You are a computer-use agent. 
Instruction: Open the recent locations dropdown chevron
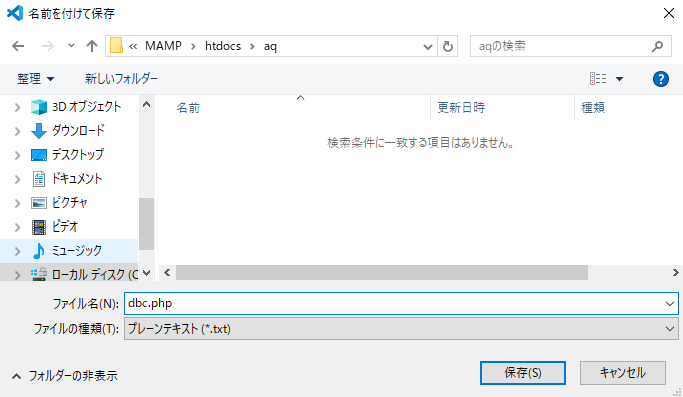pyautogui.click(x=71, y=45)
